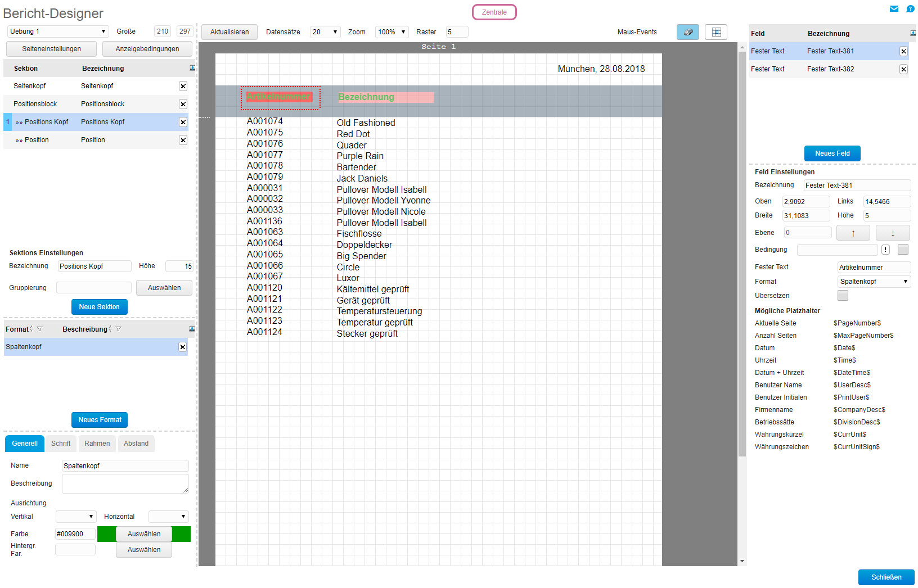Viewport: 918px width, 588px height.
Task: Switch to the Abstand tab
Action: 136,444
